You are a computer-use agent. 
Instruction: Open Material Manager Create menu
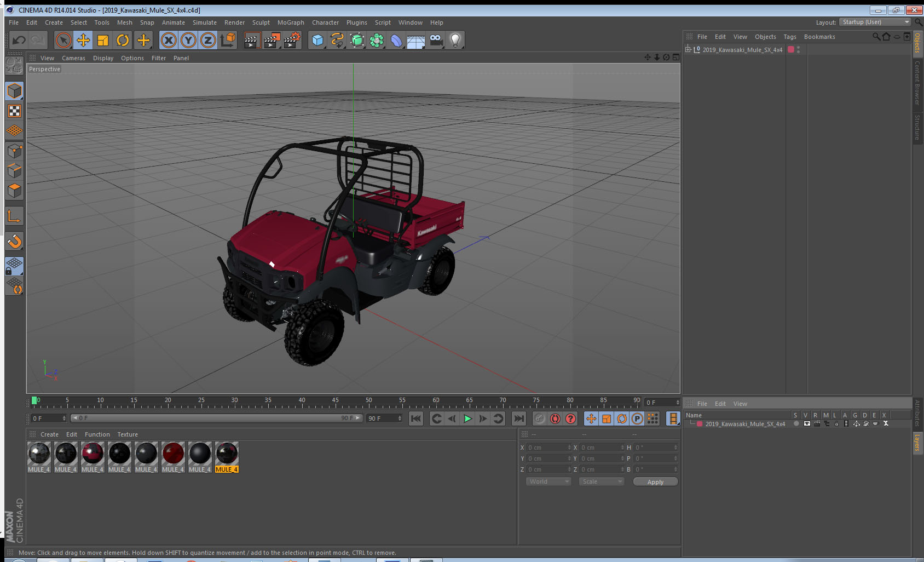tap(49, 434)
